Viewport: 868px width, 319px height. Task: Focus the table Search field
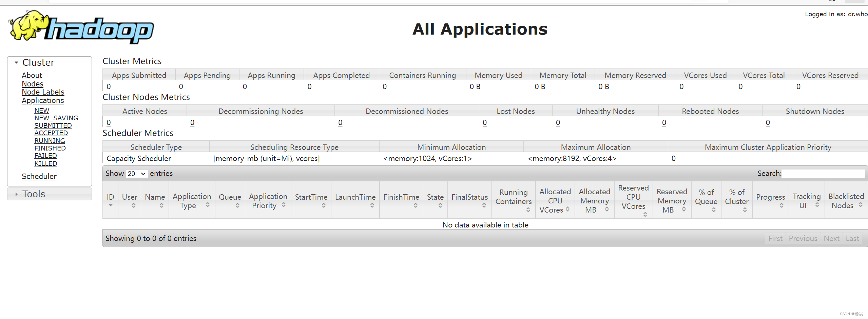(x=823, y=174)
